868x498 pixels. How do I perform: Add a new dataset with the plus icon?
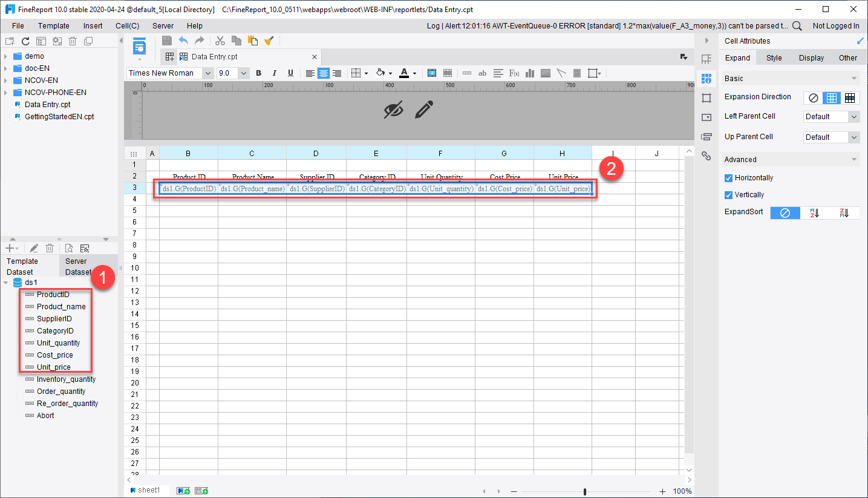pyautogui.click(x=9, y=247)
